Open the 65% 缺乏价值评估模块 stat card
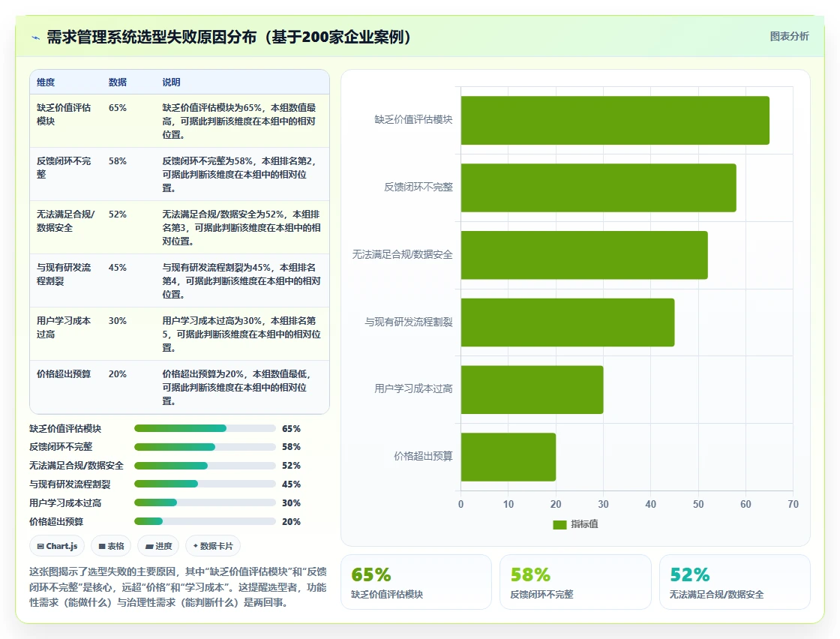Image resolution: width=840 pixels, height=639 pixels. (416, 582)
